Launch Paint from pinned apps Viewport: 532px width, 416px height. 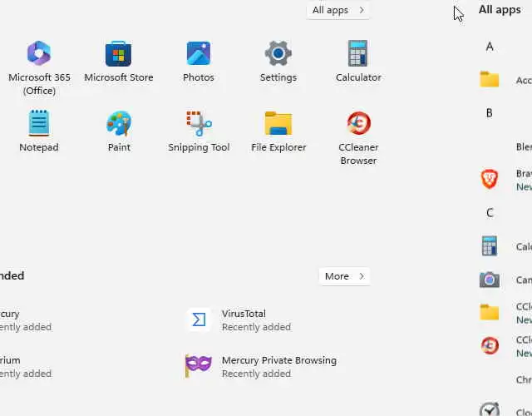(119, 131)
